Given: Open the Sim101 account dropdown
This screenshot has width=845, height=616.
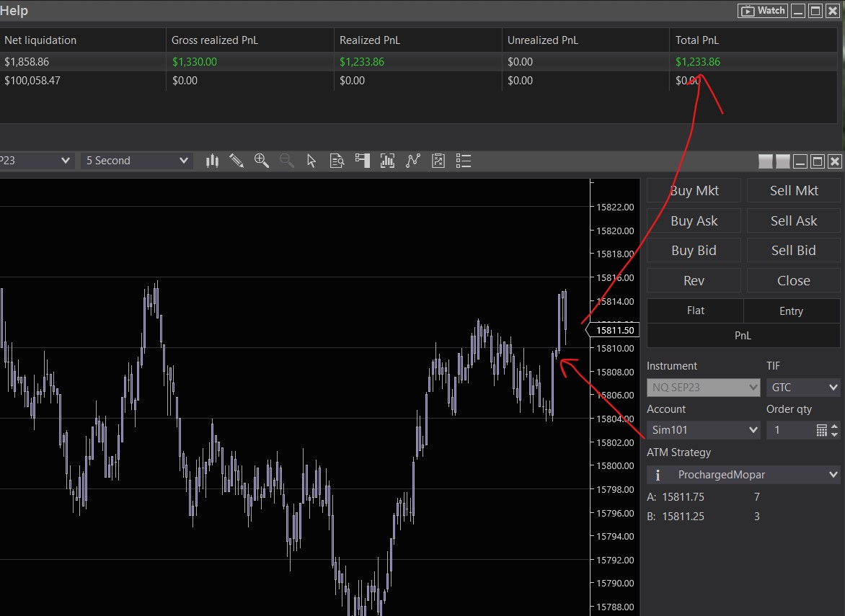Looking at the screenshot, I should 703,430.
